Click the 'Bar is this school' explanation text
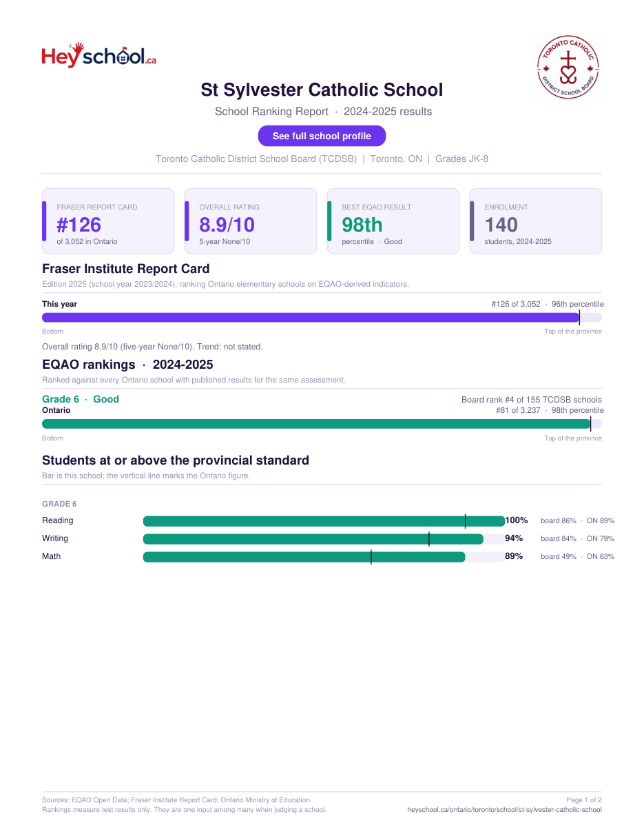Screen dimensions: 644x834 146,476
